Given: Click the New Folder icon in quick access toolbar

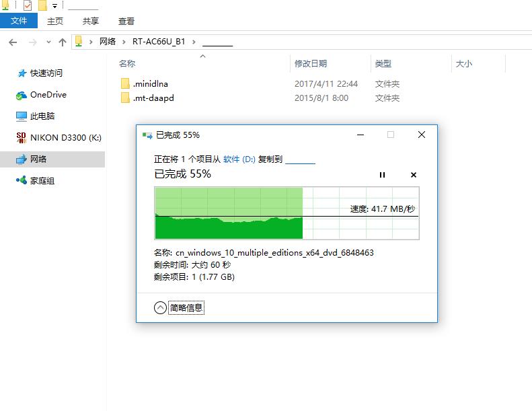Looking at the screenshot, I should 42,5.
